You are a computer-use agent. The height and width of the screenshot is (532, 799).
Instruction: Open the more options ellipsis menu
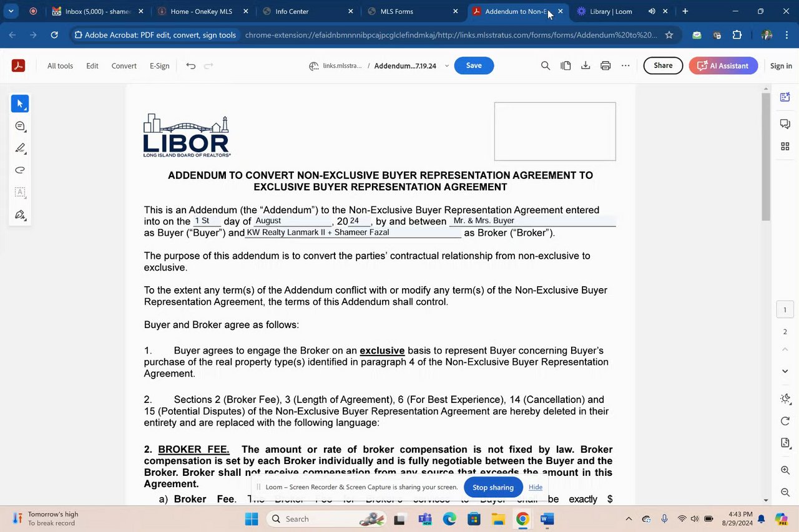click(625, 65)
